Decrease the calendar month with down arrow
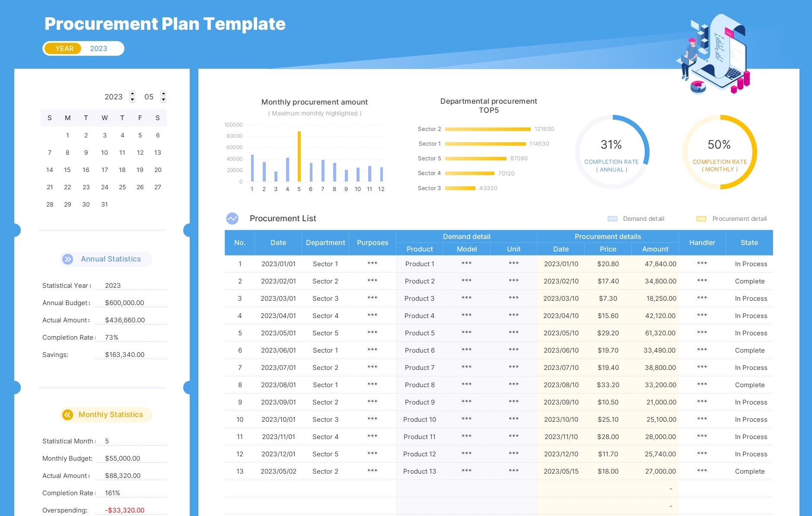Screen dimensions: 812x516 click(x=163, y=100)
